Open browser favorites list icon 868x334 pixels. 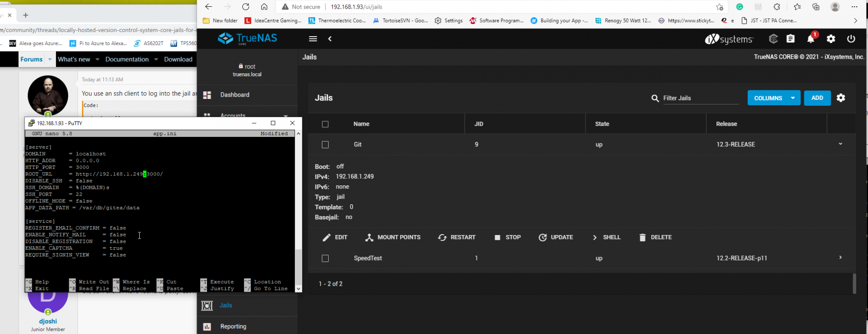797,7
